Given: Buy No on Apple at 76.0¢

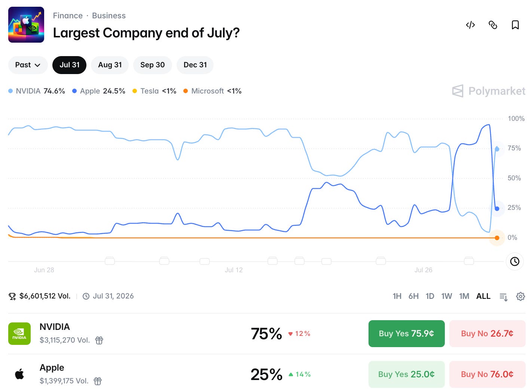Looking at the screenshot, I should point(487,374).
